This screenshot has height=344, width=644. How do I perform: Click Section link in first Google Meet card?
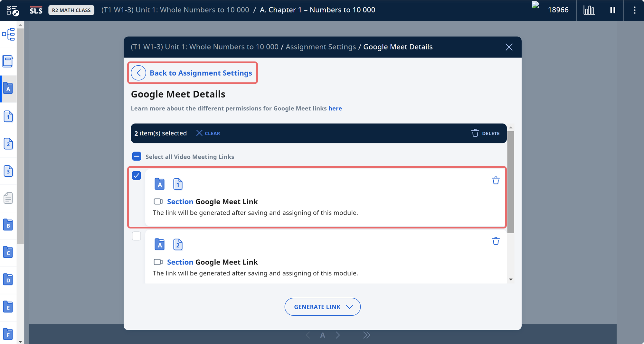180,201
